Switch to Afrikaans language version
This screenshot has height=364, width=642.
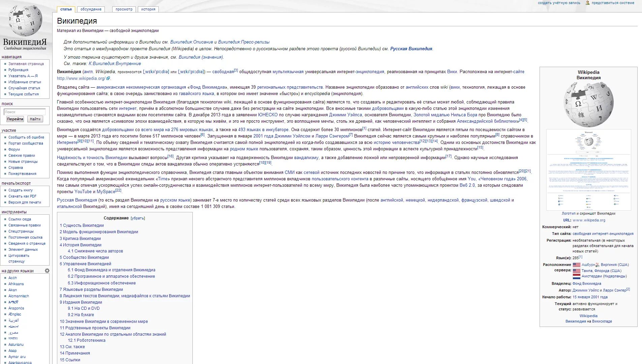pyautogui.click(x=16, y=284)
